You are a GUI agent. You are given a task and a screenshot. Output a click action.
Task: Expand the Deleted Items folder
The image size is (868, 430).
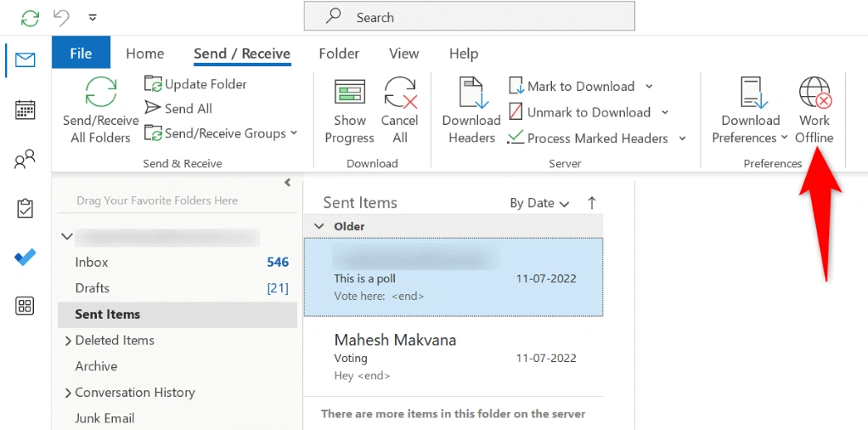pos(68,341)
